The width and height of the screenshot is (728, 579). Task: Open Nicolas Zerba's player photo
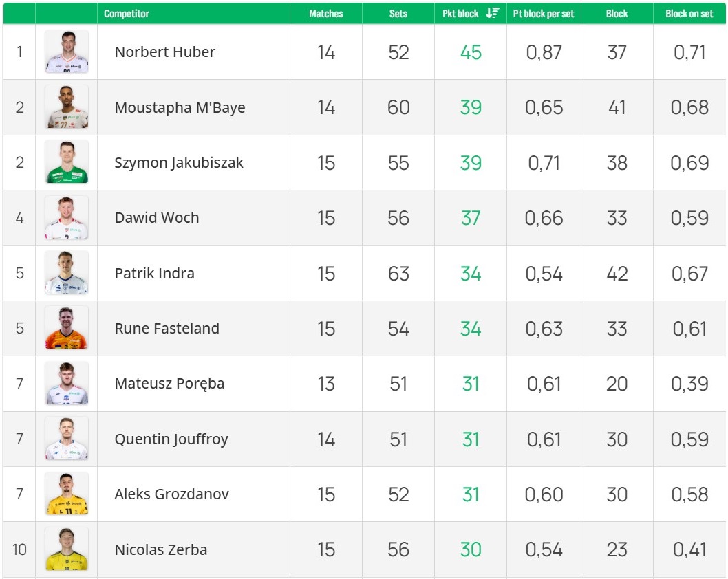click(67, 549)
